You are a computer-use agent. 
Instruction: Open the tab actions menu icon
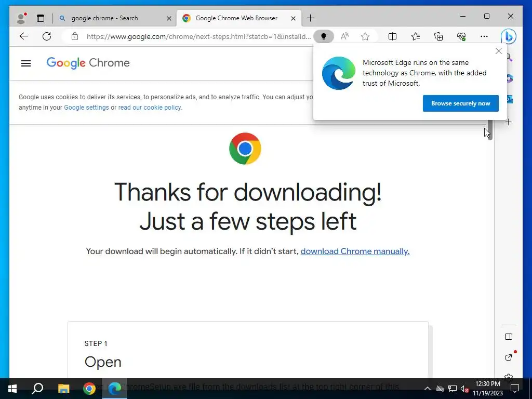[41, 18]
